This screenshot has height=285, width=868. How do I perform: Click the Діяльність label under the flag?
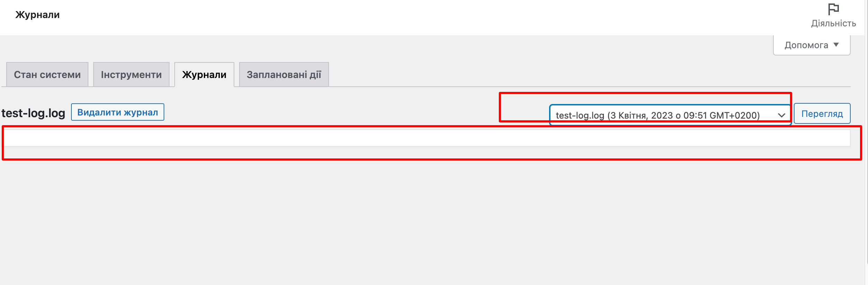(x=833, y=23)
